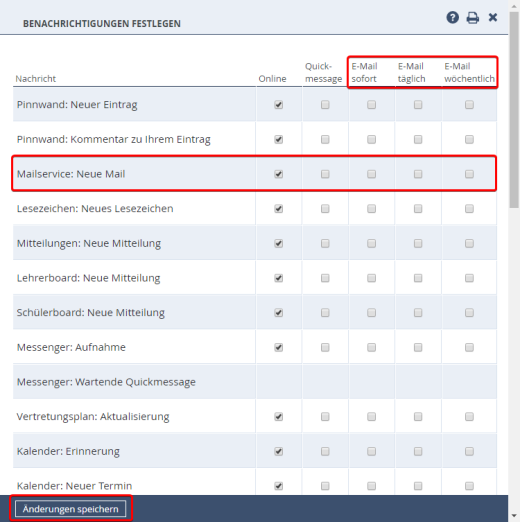Enable Quickmessage for Pinnwand: Kommentar row
The image size is (520, 522).
[x=325, y=139]
